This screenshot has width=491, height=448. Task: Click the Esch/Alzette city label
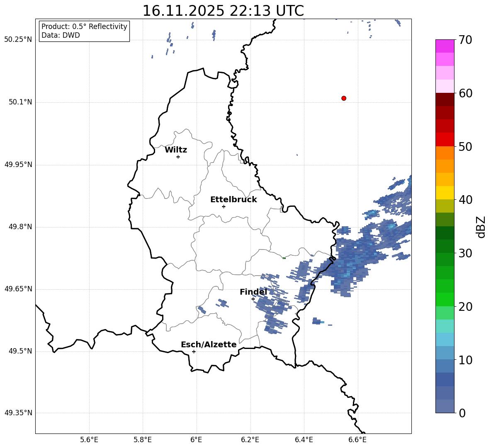click(209, 344)
